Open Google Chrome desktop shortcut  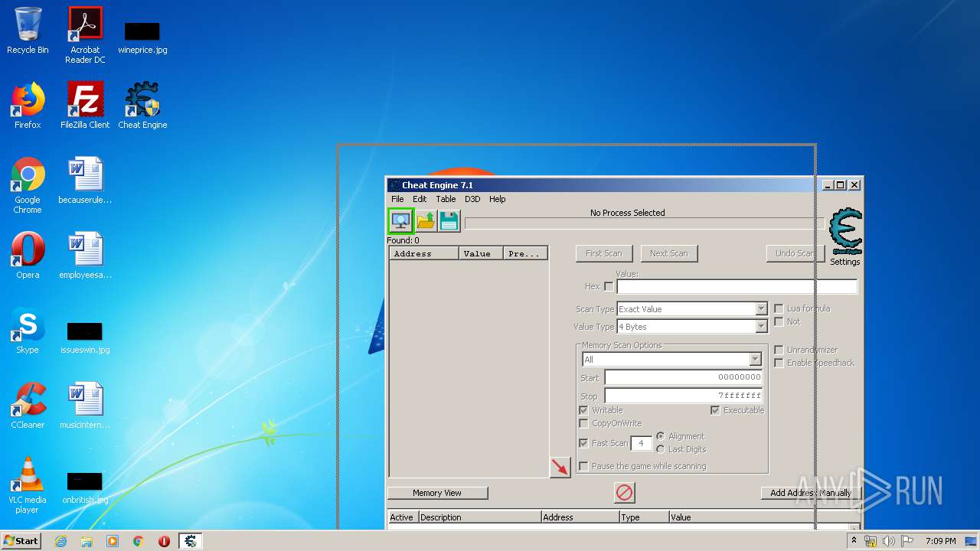coord(28,186)
